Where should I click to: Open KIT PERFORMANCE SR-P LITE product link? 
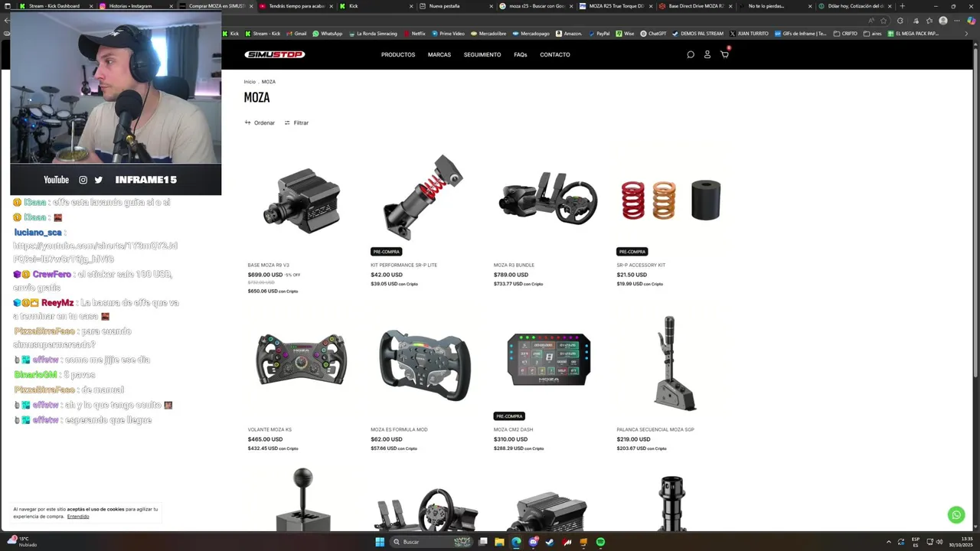pos(403,265)
